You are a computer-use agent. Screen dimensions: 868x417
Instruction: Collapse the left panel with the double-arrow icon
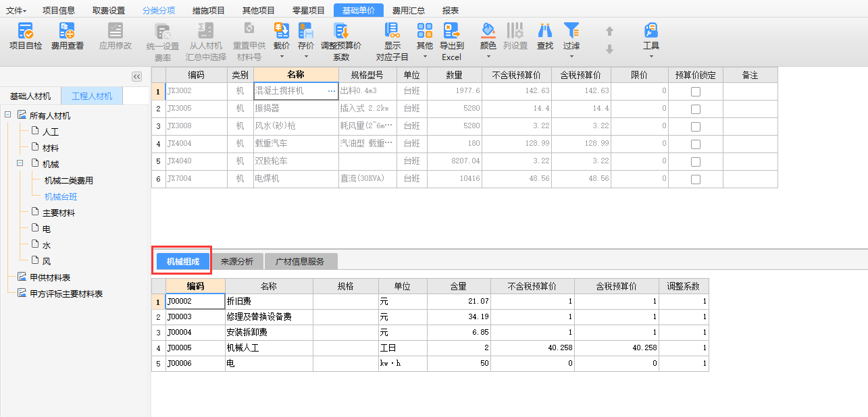tap(136, 77)
